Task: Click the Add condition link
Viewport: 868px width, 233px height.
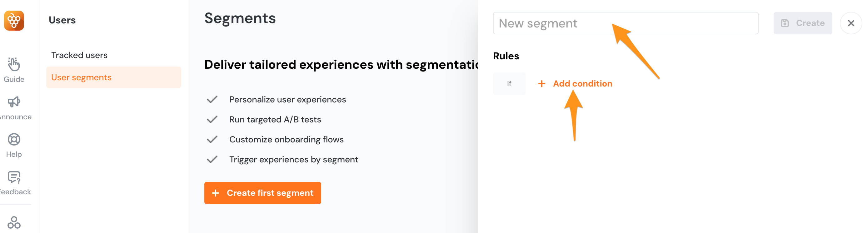Action: 582,84
